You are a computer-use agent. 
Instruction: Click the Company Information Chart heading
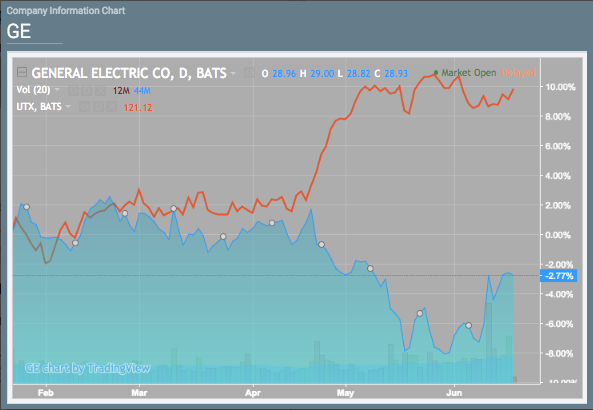[x=66, y=11]
